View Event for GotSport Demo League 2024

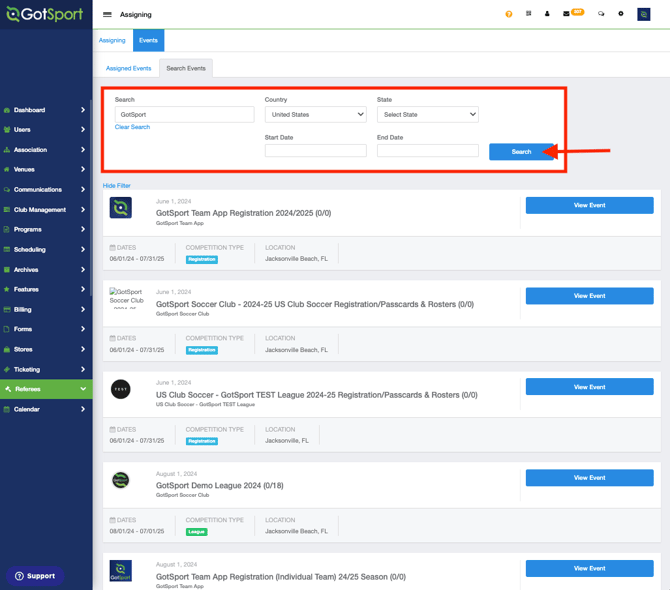tap(589, 478)
